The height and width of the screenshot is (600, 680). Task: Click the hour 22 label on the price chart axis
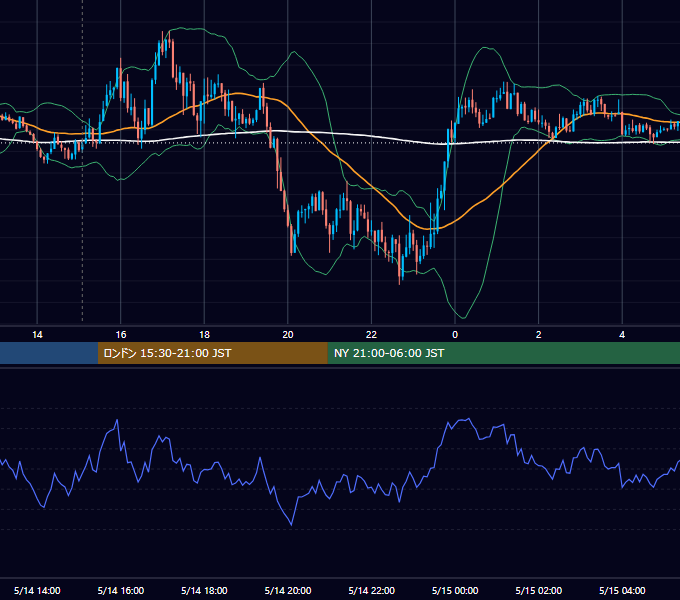point(372,335)
